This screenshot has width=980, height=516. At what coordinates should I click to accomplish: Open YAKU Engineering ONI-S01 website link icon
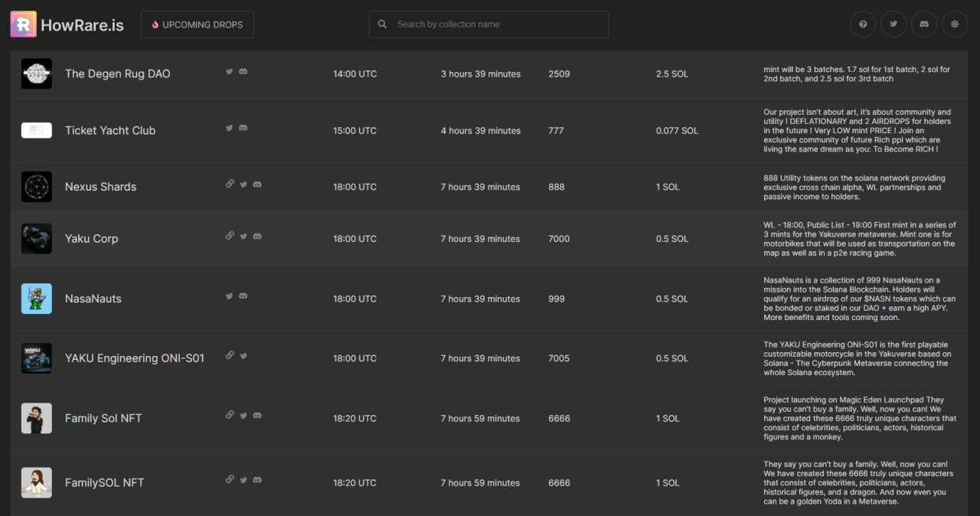pyautogui.click(x=230, y=355)
